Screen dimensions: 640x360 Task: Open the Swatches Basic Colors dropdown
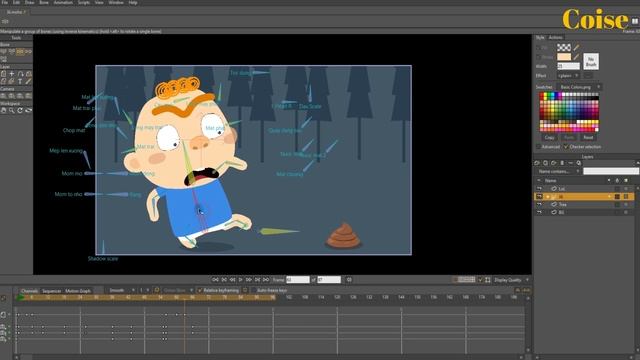(579, 87)
